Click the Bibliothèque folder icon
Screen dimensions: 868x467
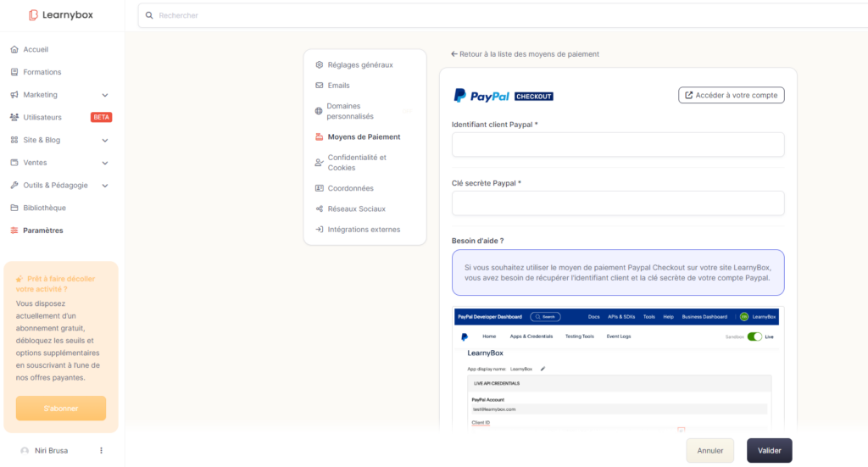14,208
